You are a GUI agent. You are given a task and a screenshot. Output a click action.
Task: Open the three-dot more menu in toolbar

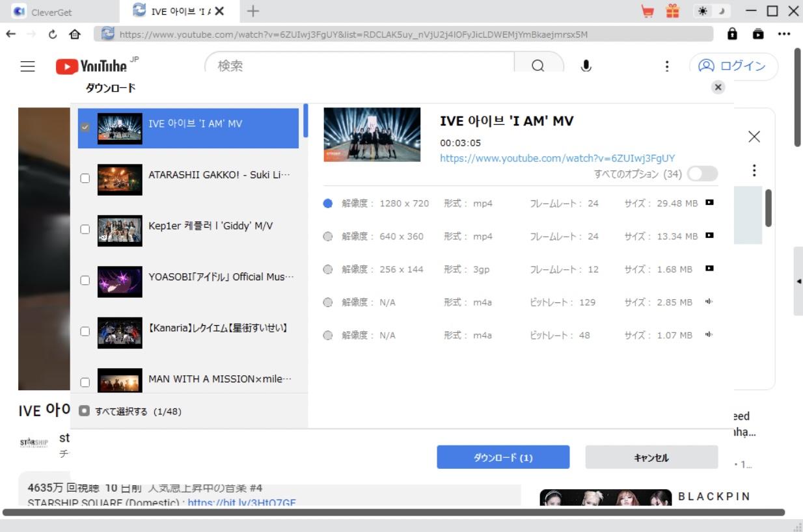coord(784,34)
